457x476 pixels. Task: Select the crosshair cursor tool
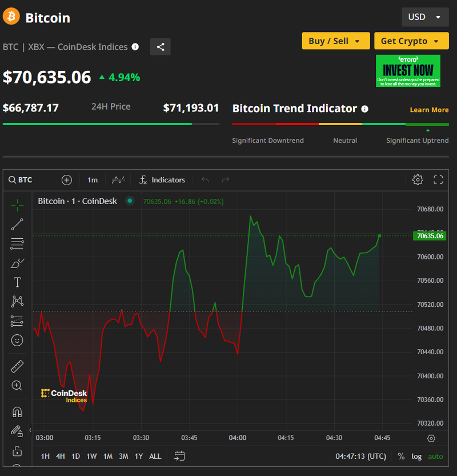17,204
